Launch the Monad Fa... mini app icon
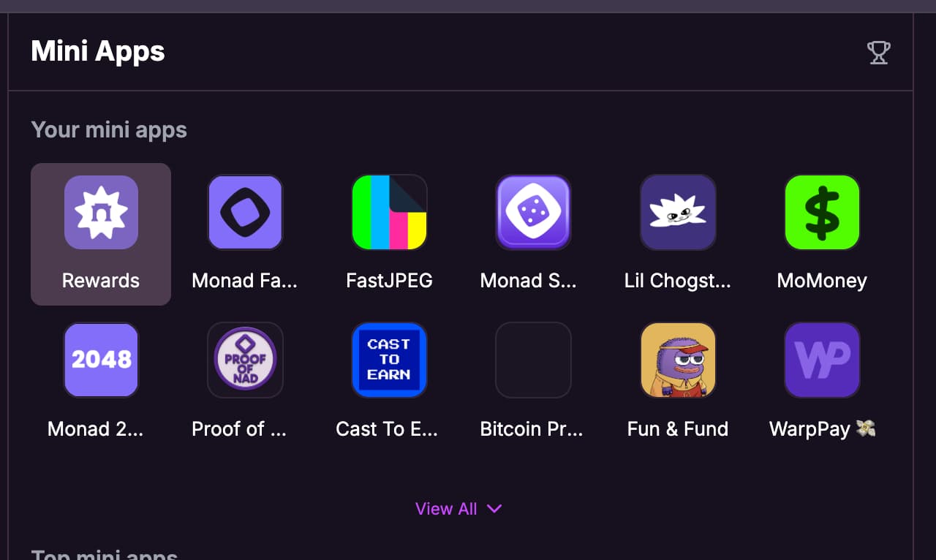 coord(245,213)
